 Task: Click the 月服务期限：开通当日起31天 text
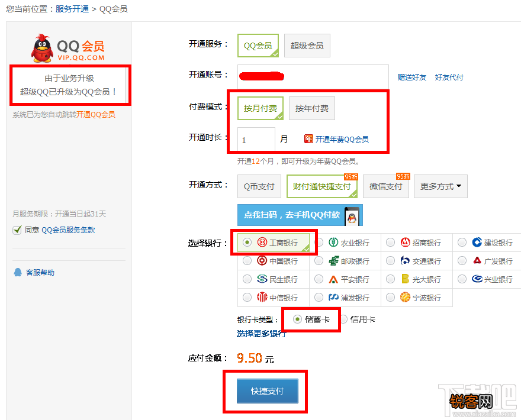[59, 214]
